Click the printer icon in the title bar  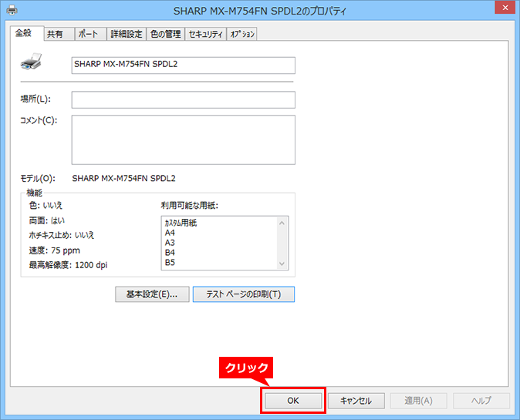(x=12, y=10)
